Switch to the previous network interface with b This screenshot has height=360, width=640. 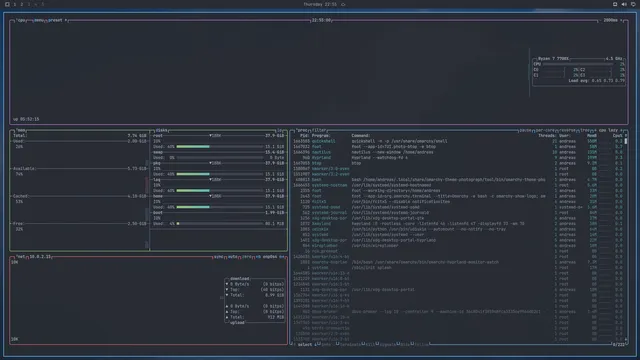point(258,257)
